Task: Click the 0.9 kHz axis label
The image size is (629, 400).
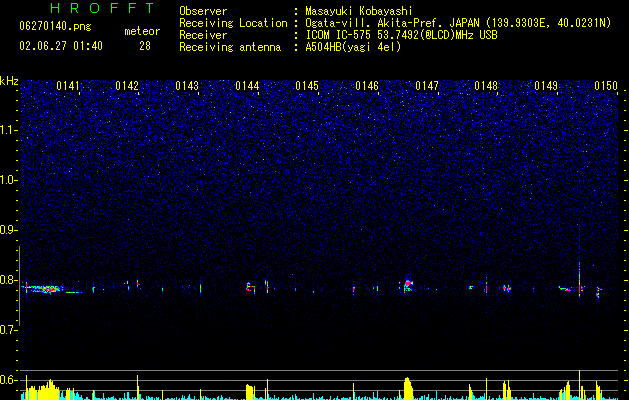Action: click(x=9, y=230)
